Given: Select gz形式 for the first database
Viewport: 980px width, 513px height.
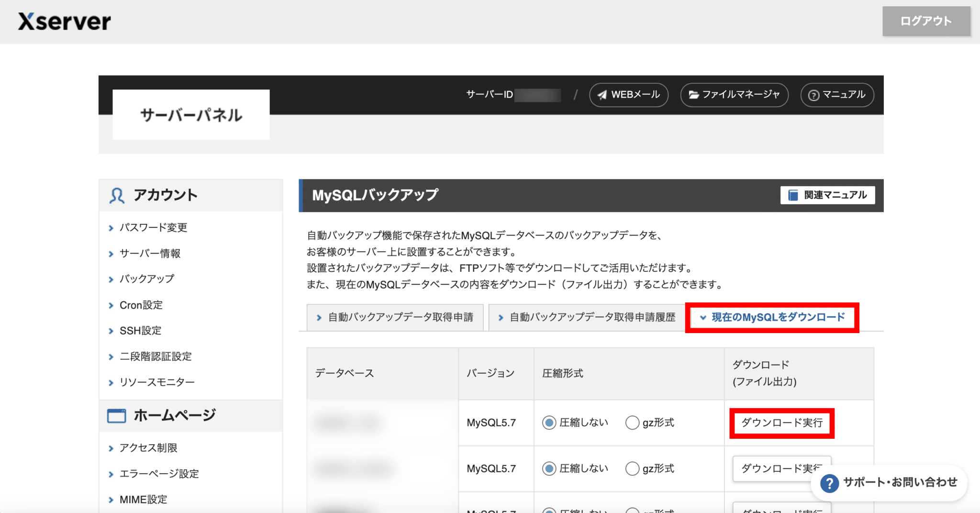Looking at the screenshot, I should point(633,423).
